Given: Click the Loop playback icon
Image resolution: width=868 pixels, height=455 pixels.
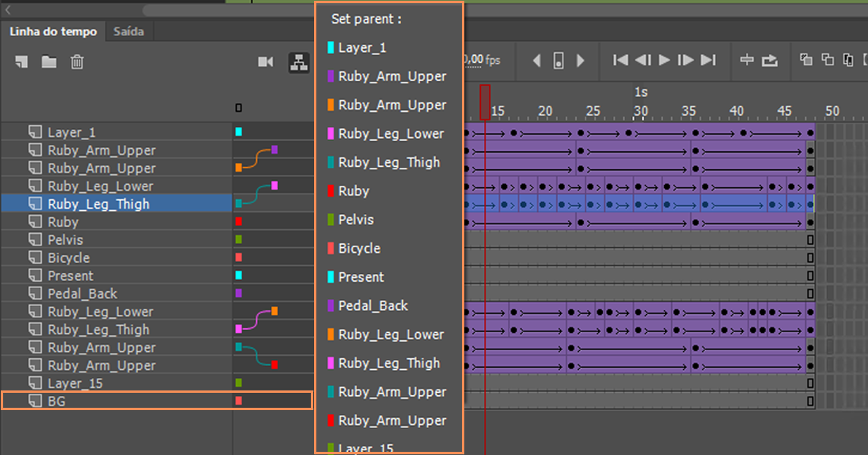Looking at the screenshot, I should click(x=770, y=60).
